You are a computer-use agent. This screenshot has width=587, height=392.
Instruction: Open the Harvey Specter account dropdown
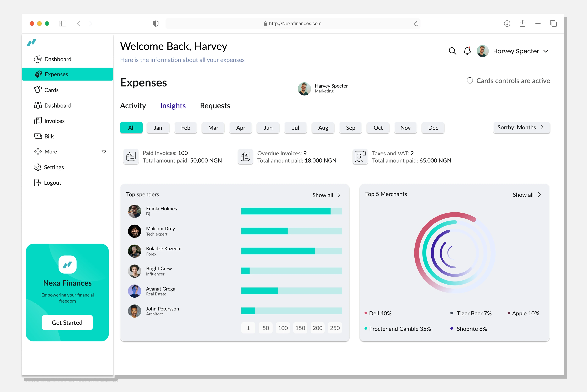546,51
